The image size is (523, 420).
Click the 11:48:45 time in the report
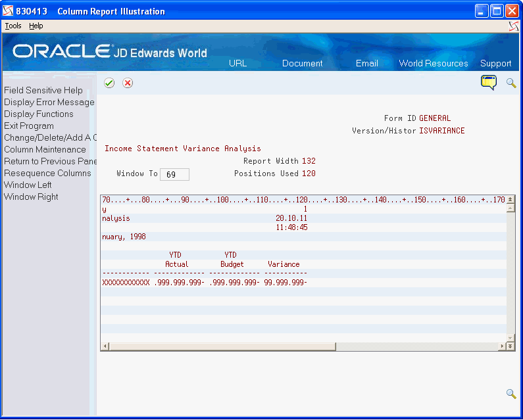(291, 227)
